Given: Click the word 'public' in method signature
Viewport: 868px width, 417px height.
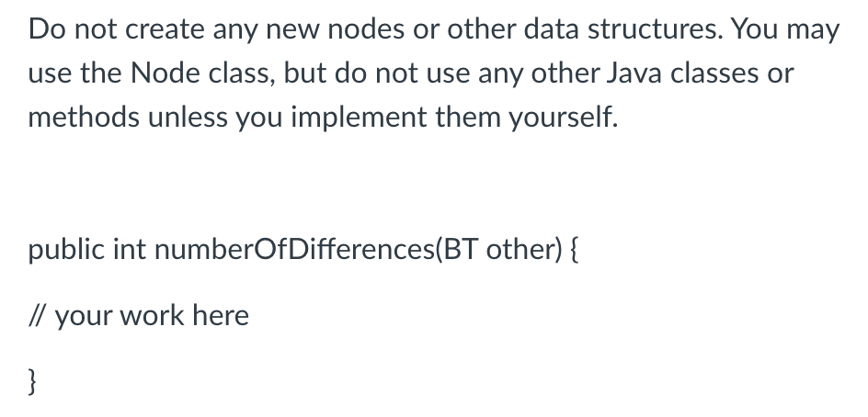Looking at the screenshot, I should tap(66, 250).
